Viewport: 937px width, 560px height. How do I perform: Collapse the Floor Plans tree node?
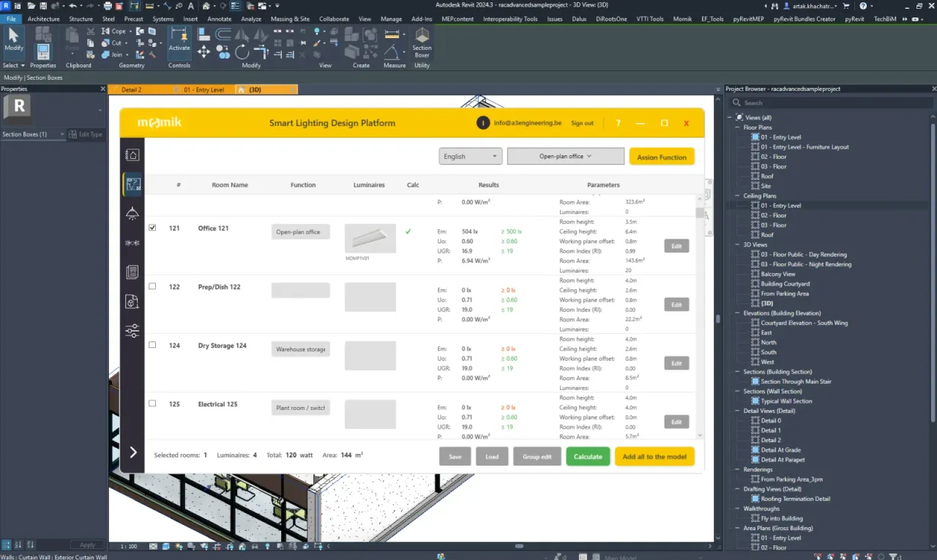(738, 127)
